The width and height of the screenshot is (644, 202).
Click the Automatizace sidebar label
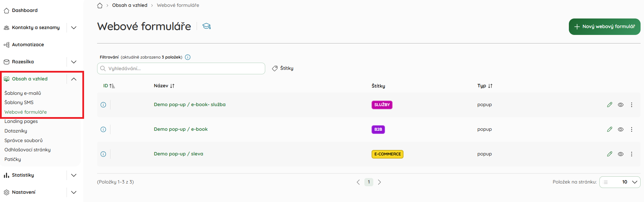click(28, 45)
